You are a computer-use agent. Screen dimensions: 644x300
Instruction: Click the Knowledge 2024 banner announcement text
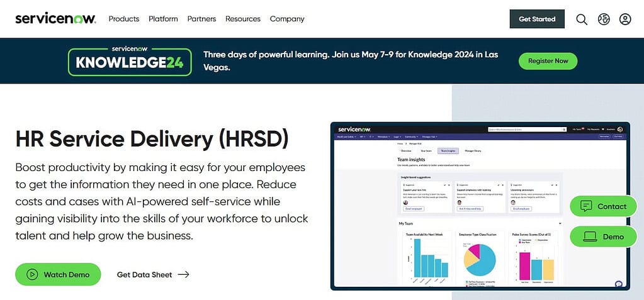351,61
